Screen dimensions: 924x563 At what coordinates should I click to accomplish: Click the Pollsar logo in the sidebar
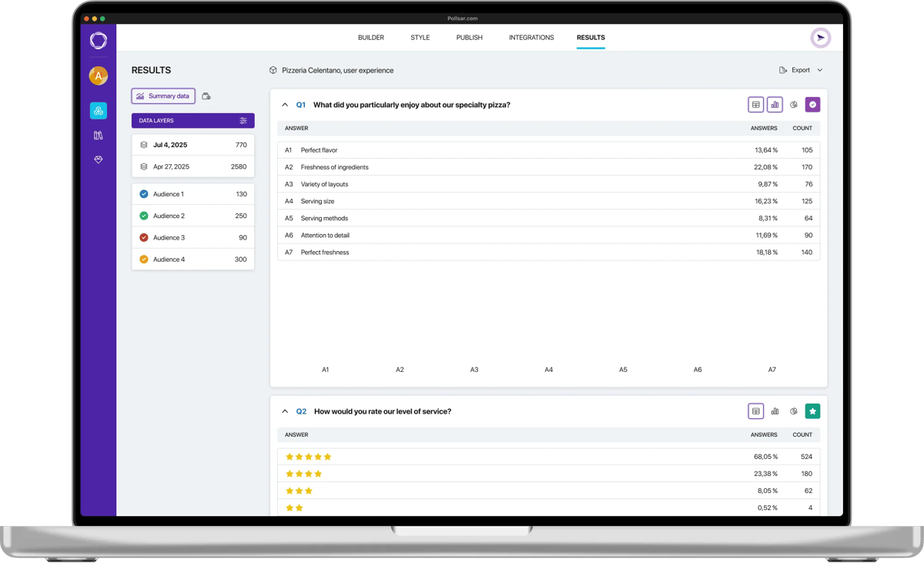99,41
